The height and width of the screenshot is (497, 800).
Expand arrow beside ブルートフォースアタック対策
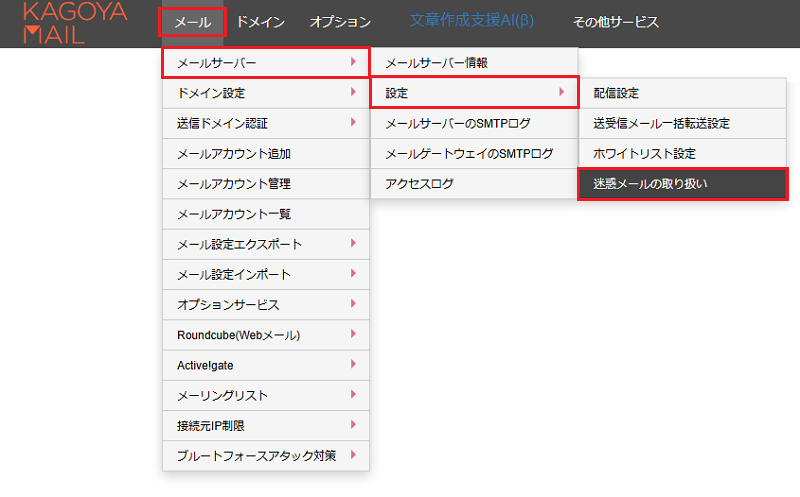coord(353,455)
